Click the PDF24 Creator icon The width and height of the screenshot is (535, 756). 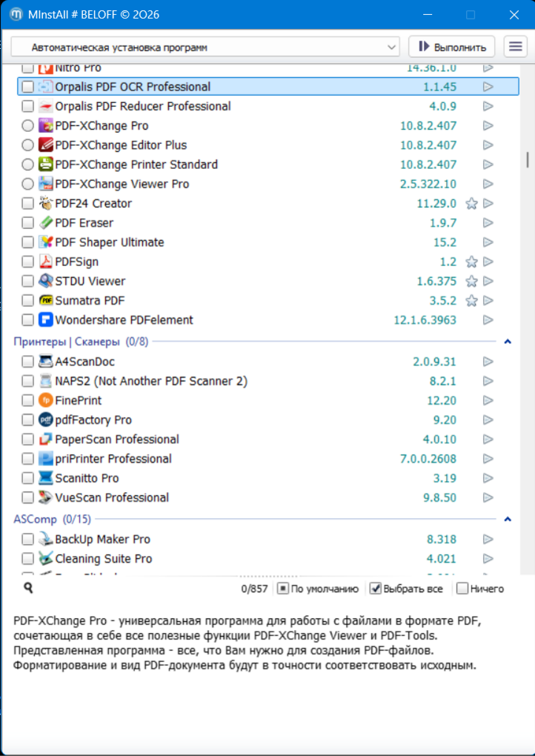click(x=46, y=204)
